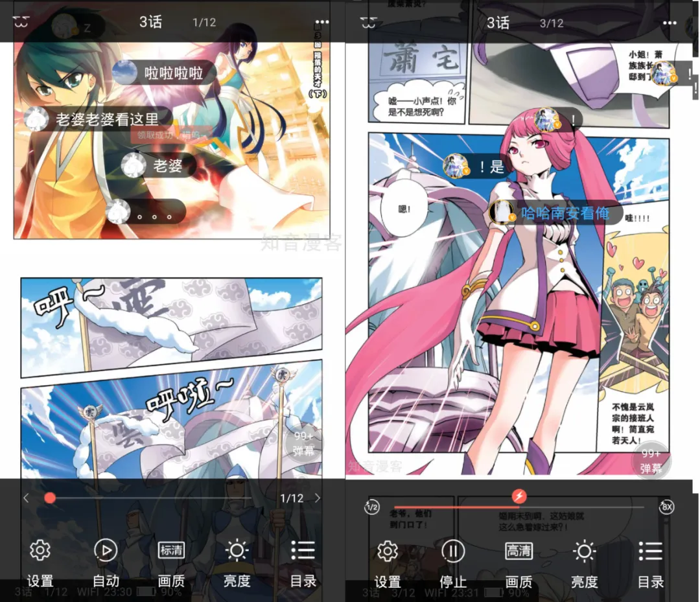Open the 目录 chapter list on the 1/12 screen
The width and height of the screenshot is (700, 602).
point(303,550)
